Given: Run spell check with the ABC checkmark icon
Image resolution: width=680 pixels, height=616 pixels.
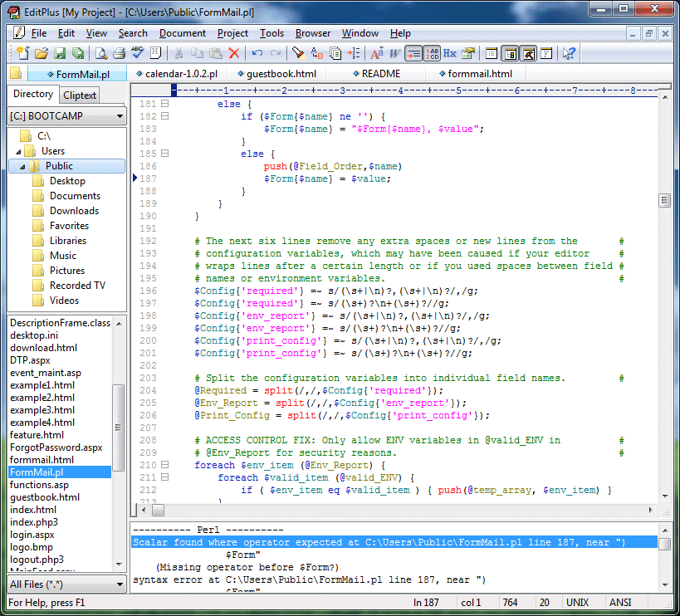Looking at the screenshot, I should [x=138, y=53].
